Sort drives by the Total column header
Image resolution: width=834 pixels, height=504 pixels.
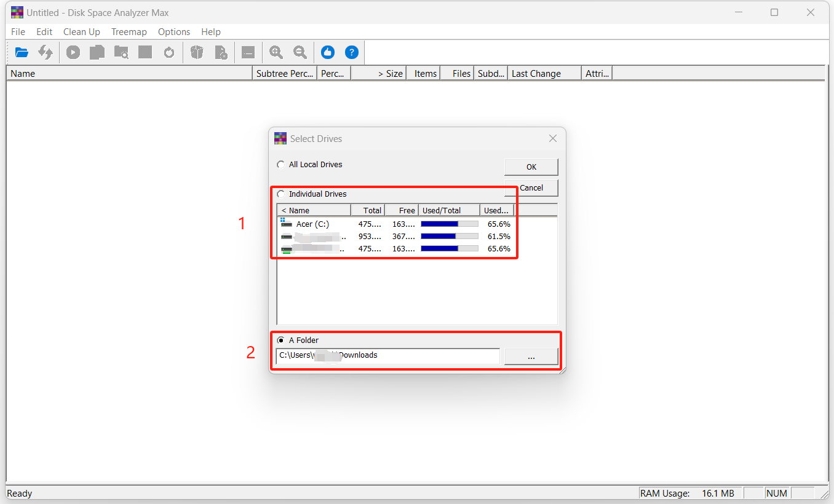click(x=368, y=210)
